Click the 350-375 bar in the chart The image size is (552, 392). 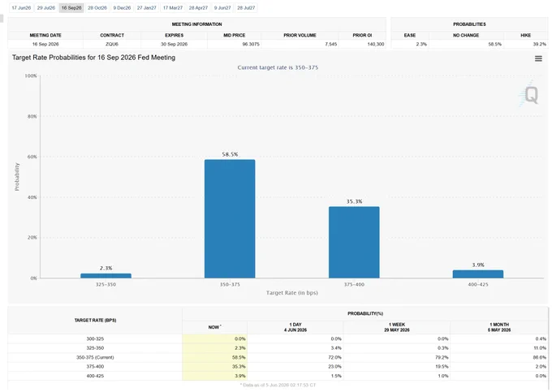230,218
